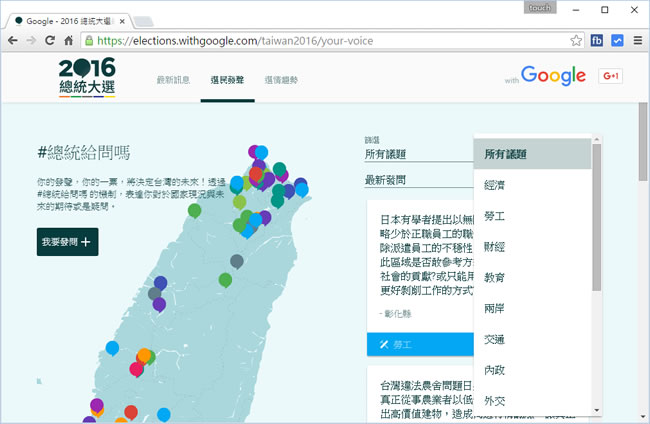650x424 pixels.
Task: Select 經濟 from the topic dropdown
Action: (x=495, y=185)
